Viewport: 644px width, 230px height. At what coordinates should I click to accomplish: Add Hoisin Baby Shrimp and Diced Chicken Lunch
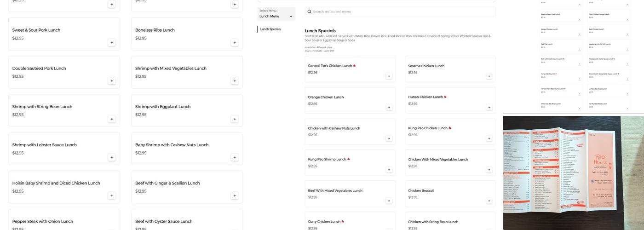[111, 195]
